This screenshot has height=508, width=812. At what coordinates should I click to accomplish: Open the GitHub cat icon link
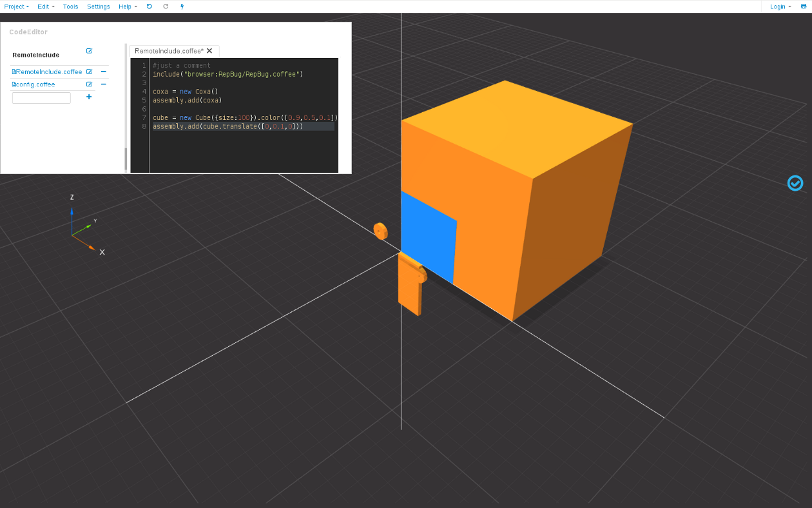(803, 6)
